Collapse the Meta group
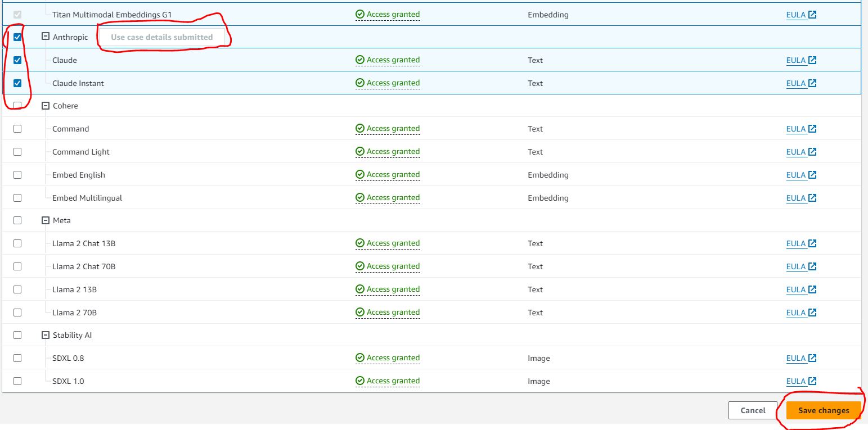 coord(46,220)
